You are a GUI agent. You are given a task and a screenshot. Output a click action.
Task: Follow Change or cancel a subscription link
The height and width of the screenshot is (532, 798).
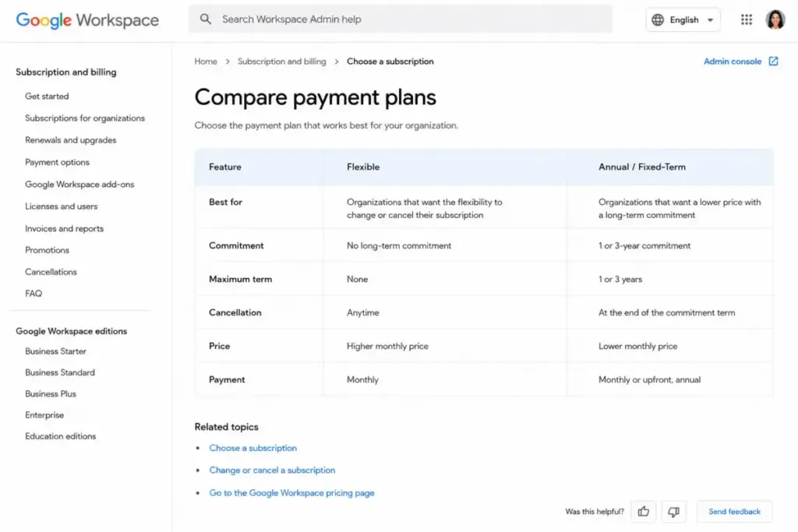click(272, 470)
